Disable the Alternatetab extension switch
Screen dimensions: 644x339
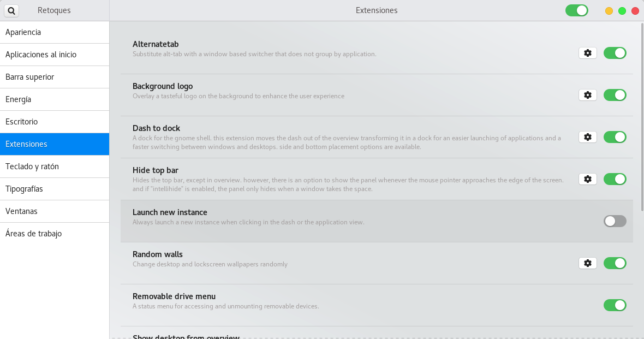pos(615,53)
